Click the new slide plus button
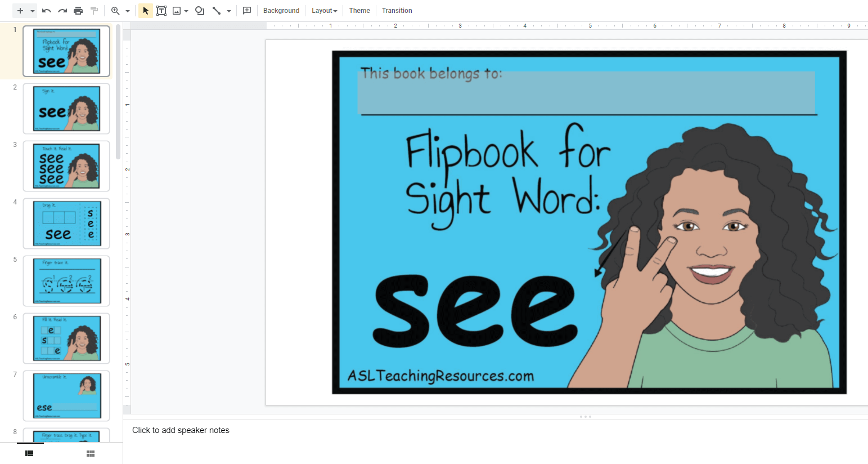Image resolution: width=868 pixels, height=464 pixels. coord(20,11)
